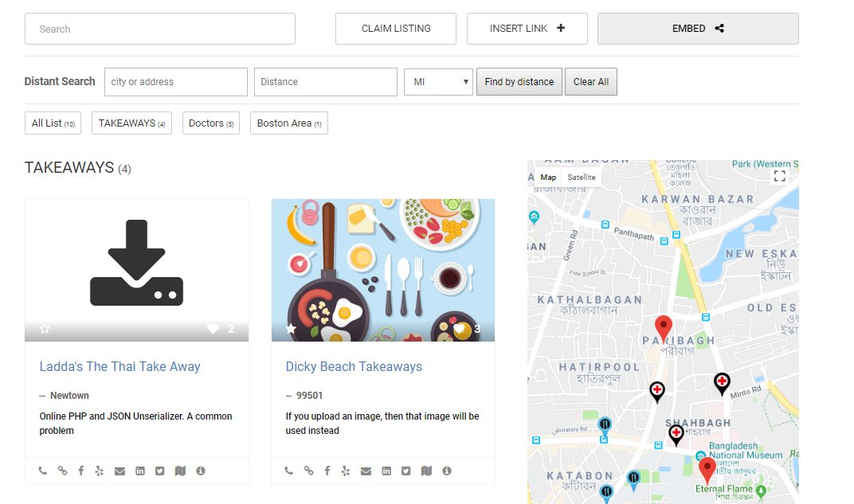Open the MI distance unit dropdown
The image size is (854, 504).
point(438,82)
